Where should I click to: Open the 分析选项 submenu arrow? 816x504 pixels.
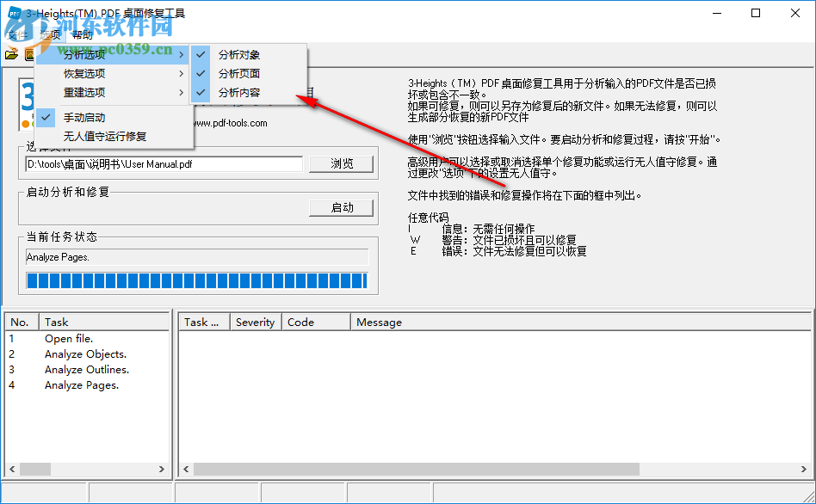tap(182, 54)
